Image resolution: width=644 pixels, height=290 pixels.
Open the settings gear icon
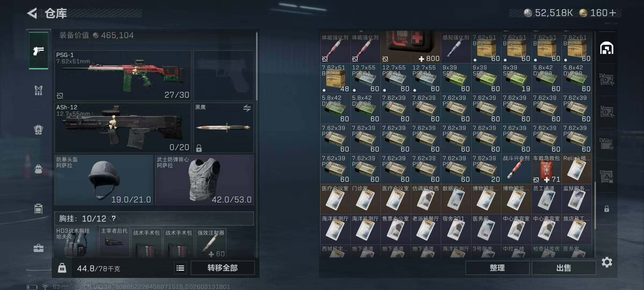[607, 262]
